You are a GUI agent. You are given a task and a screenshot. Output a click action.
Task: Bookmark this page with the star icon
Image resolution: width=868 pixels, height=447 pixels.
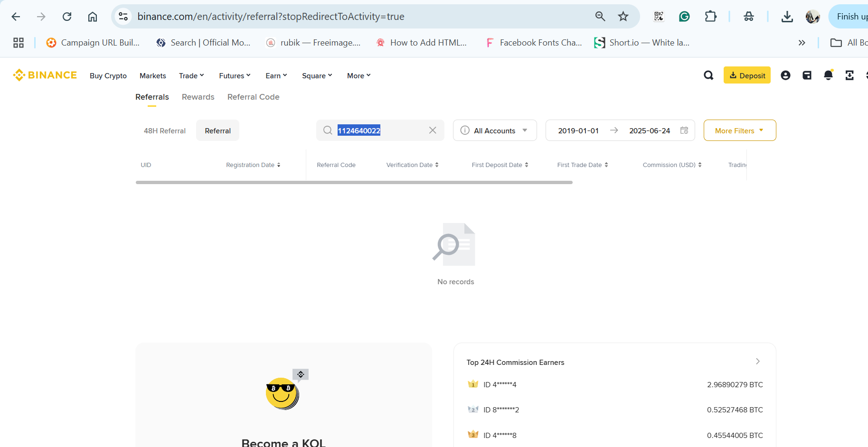[623, 17]
